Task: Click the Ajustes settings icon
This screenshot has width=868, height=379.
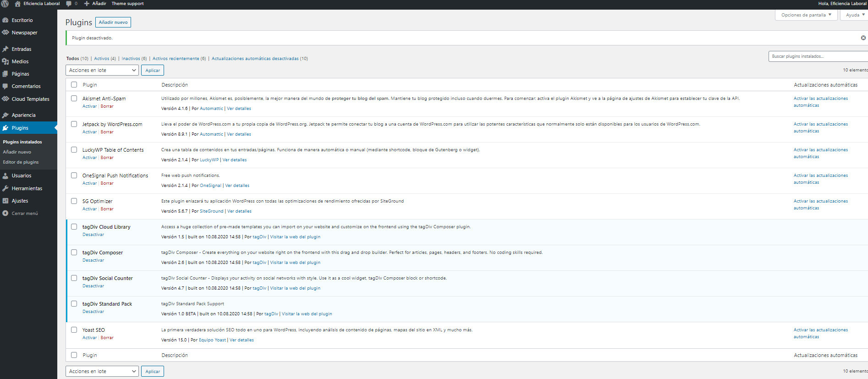Action: 5,201
